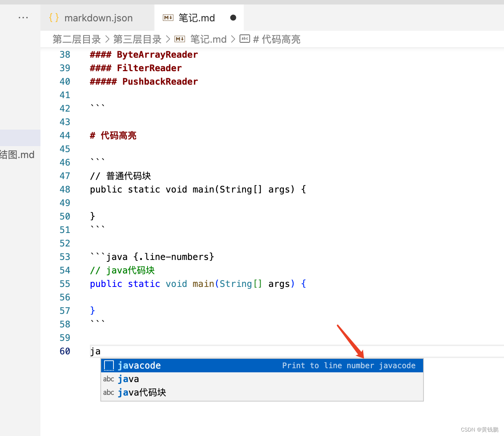This screenshot has height=436, width=504.
Task: Open 结图.md file in the sidebar
Action: 17,155
